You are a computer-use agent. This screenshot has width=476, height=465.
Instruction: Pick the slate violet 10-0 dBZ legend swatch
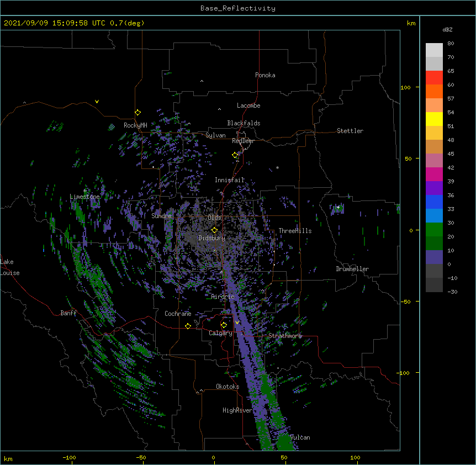pos(434,257)
